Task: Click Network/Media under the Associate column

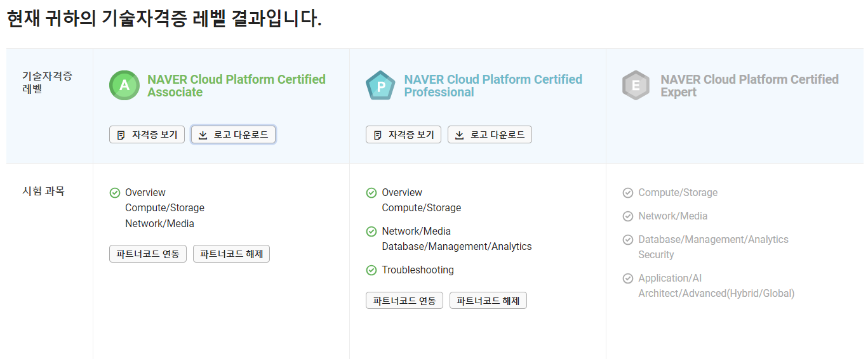Action: (159, 224)
